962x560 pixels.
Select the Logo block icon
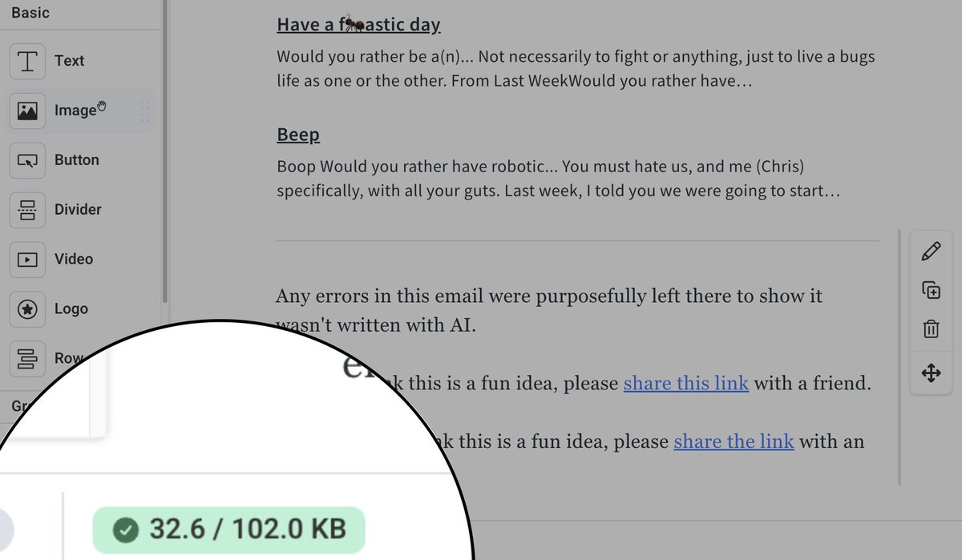pyautogui.click(x=27, y=309)
